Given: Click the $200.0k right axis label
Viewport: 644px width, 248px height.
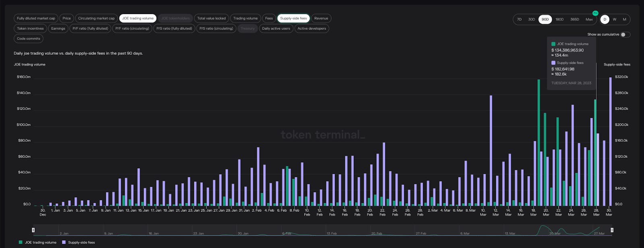Looking at the screenshot, I should tap(621, 125).
